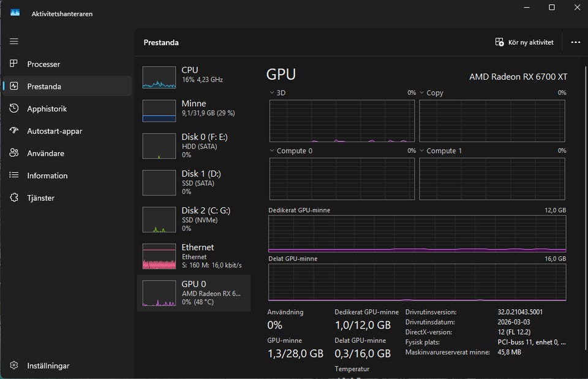Image resolution: width=588 pixels, height=379 pixels.
Task: Minimize the Aktivitetshanteraren window
Action: coord(527,7)
